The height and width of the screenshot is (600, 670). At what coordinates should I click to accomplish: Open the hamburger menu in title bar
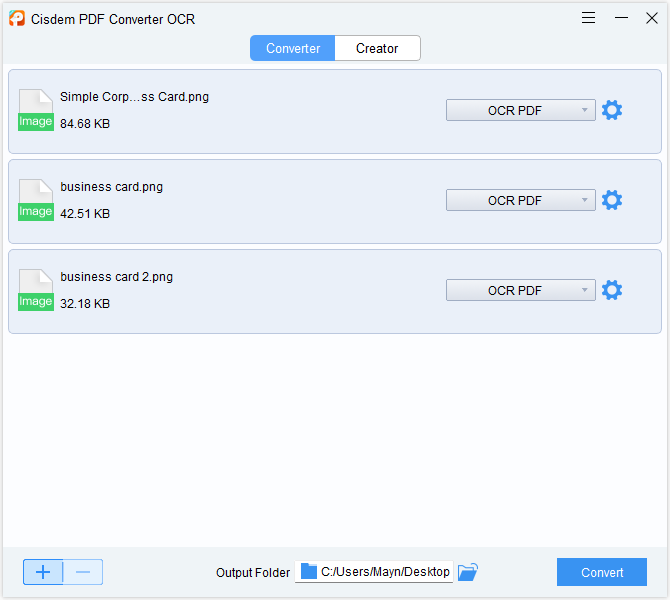[588, 18]
